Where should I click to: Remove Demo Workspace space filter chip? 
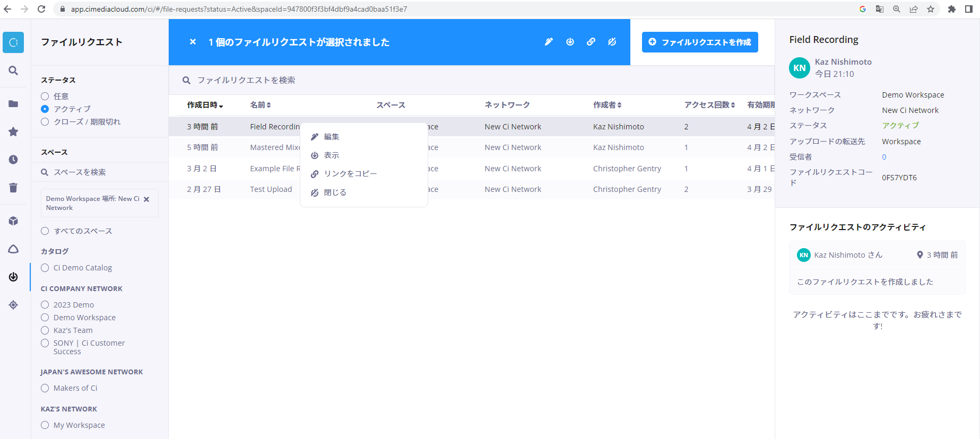(x=146, y=199)
